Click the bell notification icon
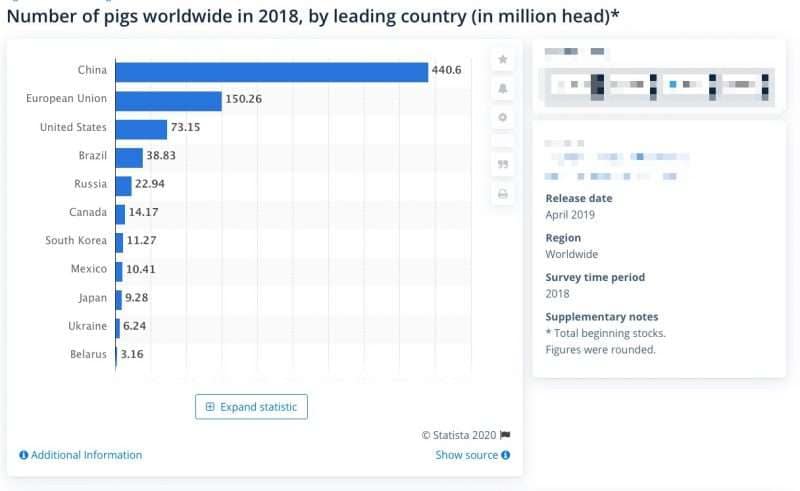The image size is (800, 491). pyautogui.click(x=503, y=88)
